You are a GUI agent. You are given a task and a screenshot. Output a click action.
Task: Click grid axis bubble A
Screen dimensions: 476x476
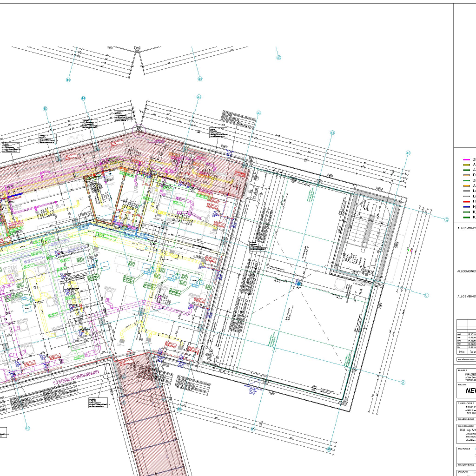403,383
